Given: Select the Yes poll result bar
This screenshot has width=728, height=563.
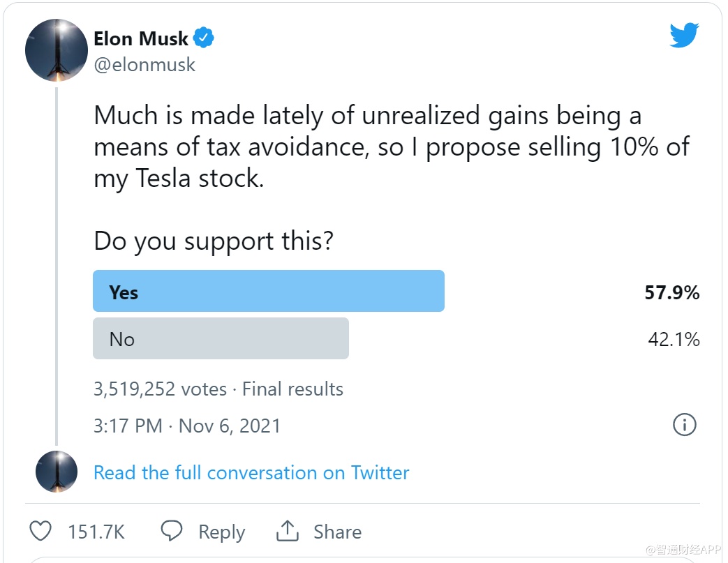Looking at the screenshot, I should 269,291.
